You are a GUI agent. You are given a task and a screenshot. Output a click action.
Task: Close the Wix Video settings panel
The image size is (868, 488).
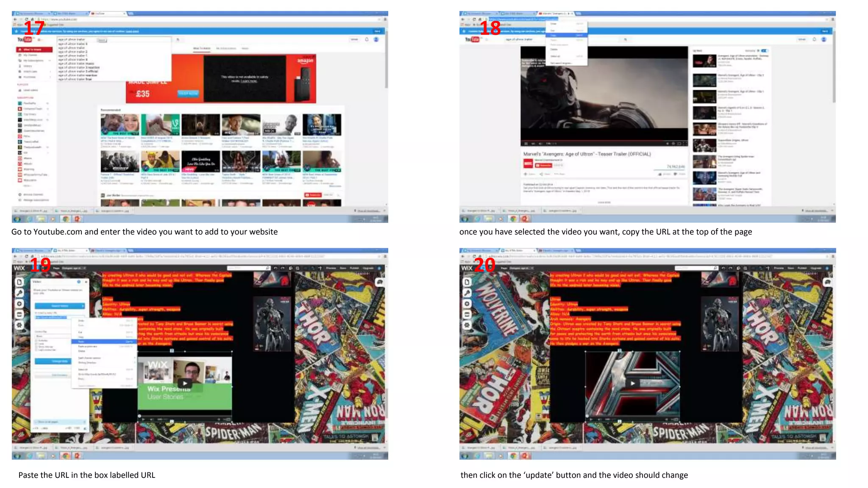[86, 282]
